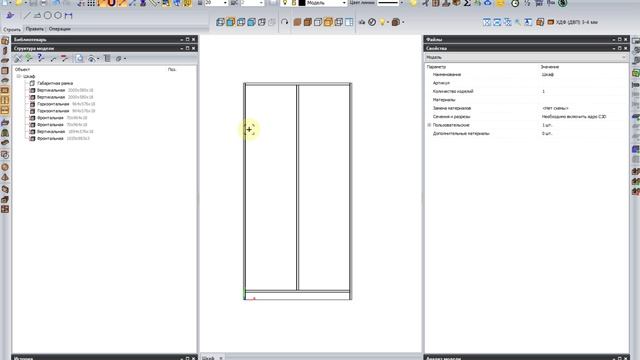The image size is (640, 360).
Task: Click the bottom grid icon in left sidebar
Action: click(x=5, y=209)
